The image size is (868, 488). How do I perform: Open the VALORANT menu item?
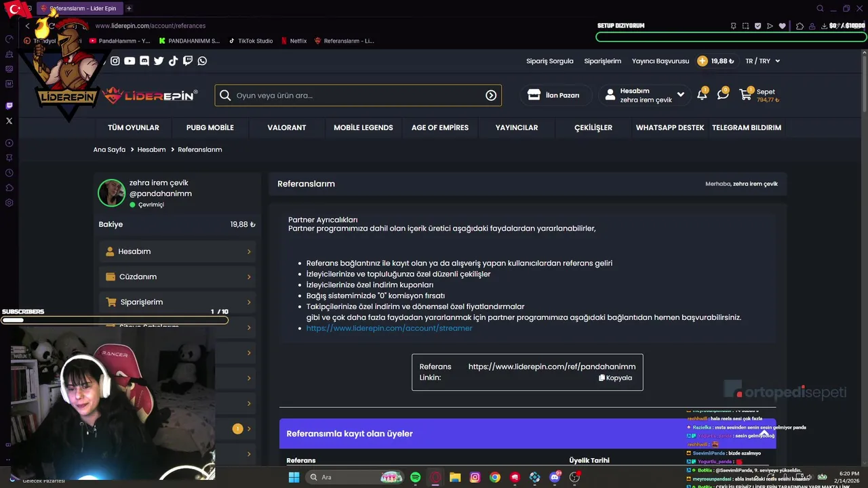[x=287, y=127]
